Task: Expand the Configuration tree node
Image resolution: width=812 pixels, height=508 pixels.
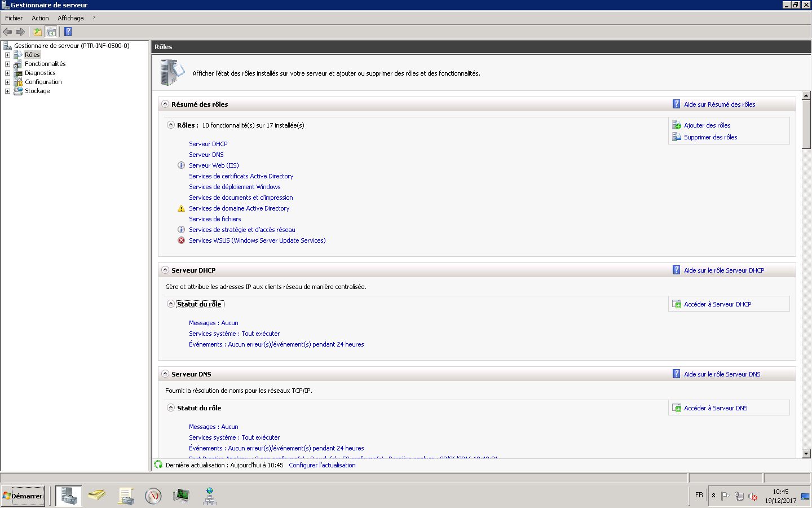Action: pos(7,82)
